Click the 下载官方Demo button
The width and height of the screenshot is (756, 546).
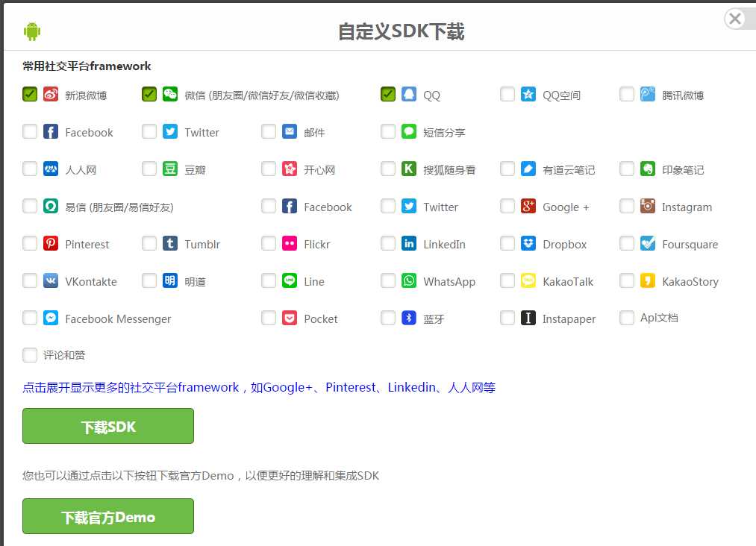(108, 516)
